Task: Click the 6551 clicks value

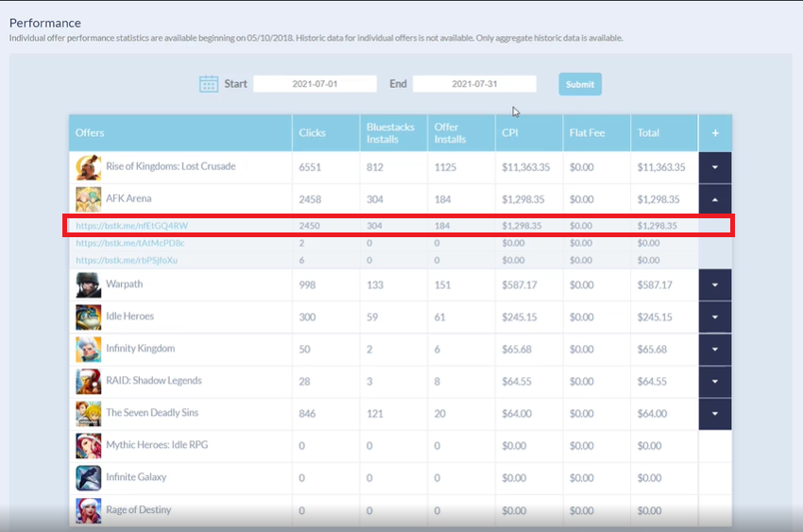Action: pos(310,167)
